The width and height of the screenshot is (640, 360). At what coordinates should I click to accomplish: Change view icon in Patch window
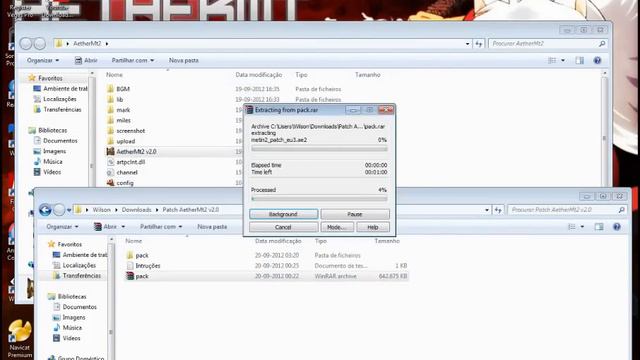click(x=571, y=227)
